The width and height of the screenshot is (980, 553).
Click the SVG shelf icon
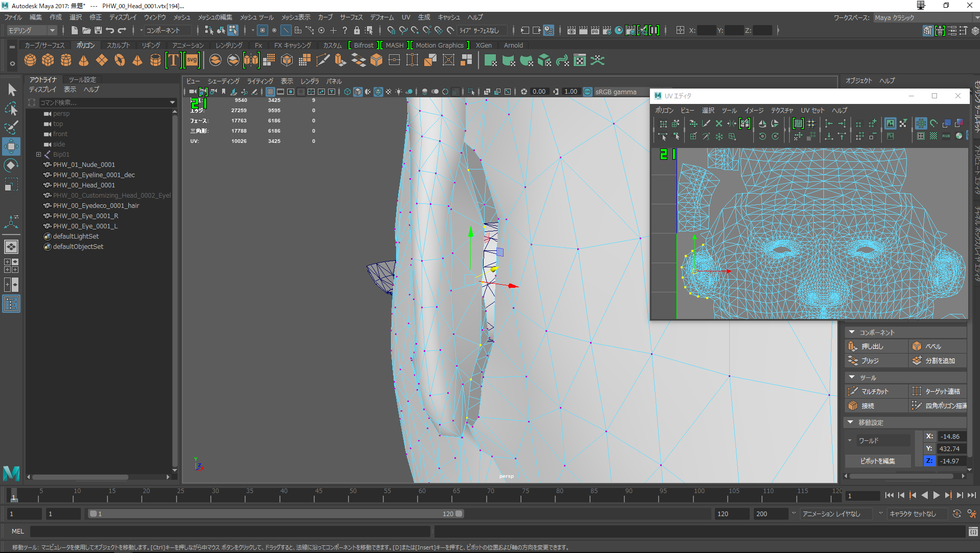[192, 60]
